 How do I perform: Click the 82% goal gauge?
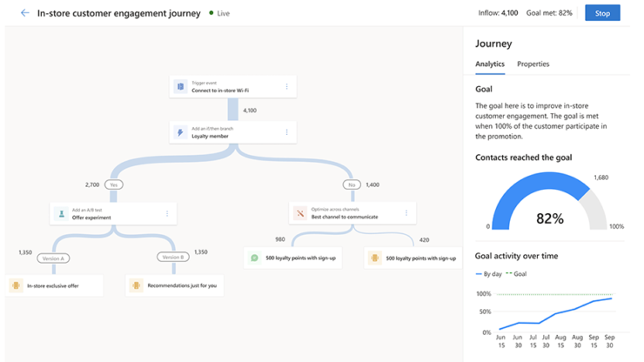(x=549, y=201)
